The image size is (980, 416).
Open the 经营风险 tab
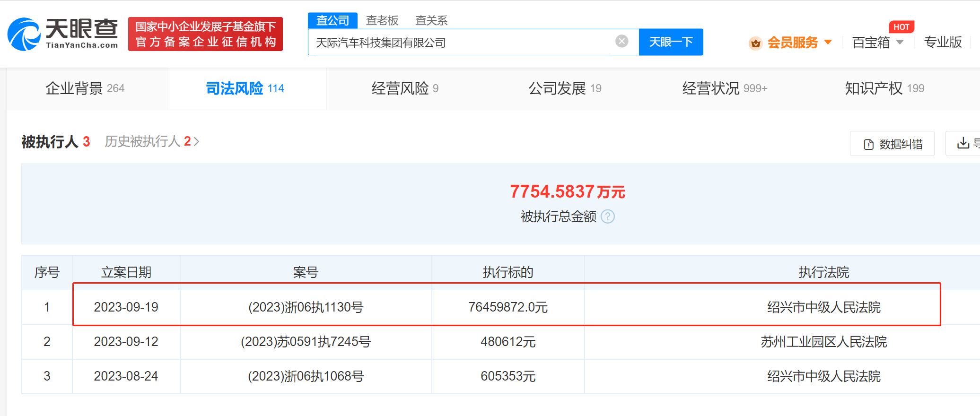click(405, 88)
